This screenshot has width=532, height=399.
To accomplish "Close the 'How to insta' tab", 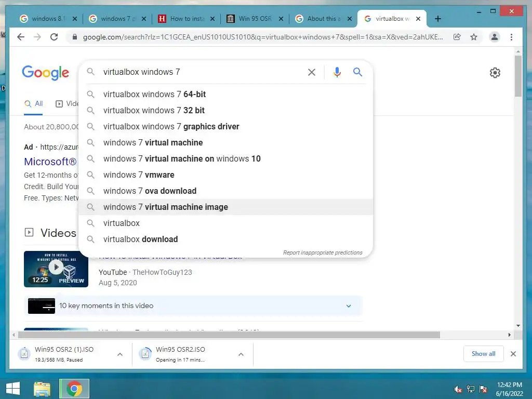I will coord(212,19).
